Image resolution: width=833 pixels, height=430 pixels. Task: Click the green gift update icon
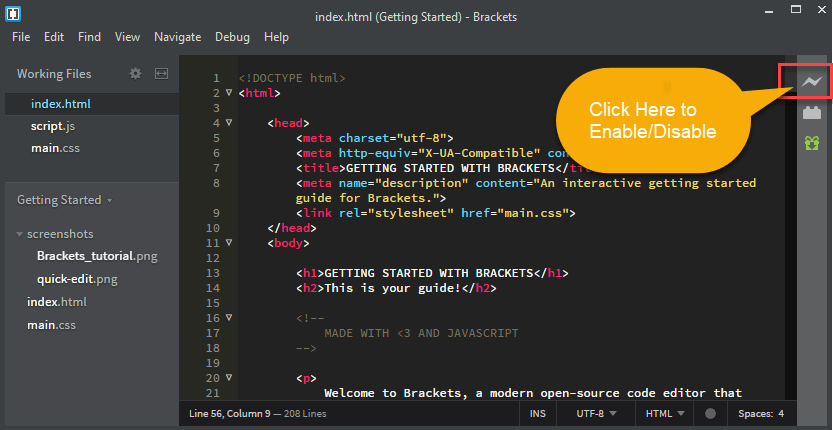click(812, 142)
